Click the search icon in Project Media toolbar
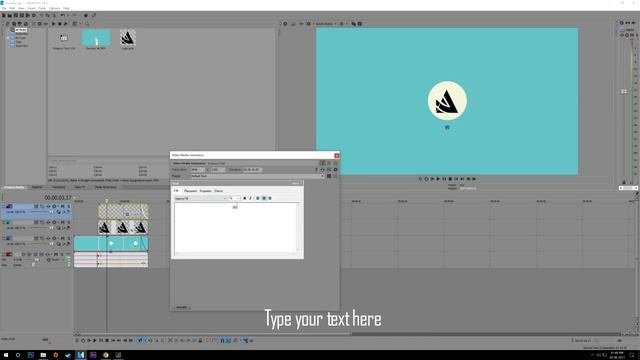640x360 pixels. point(87,24)
